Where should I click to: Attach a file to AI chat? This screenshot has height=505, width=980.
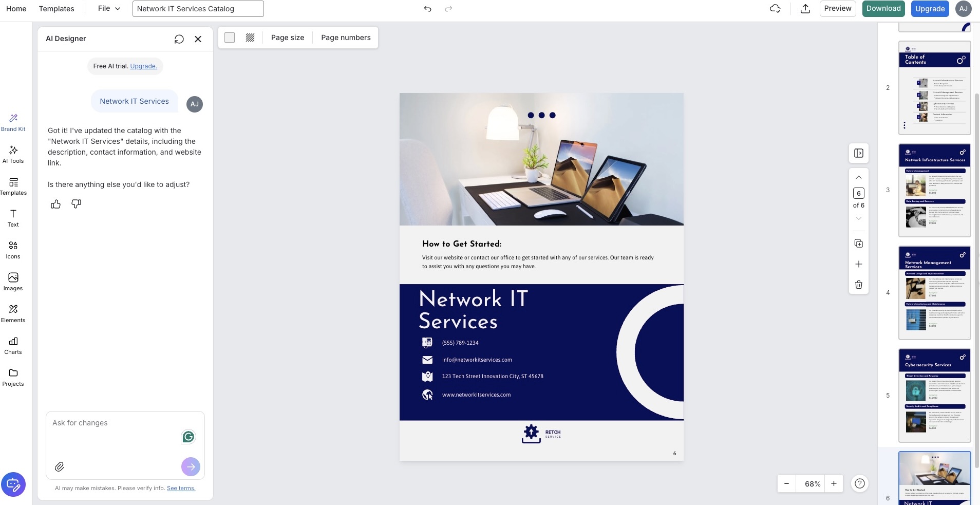pyautogui.click(x=60, y=466)
